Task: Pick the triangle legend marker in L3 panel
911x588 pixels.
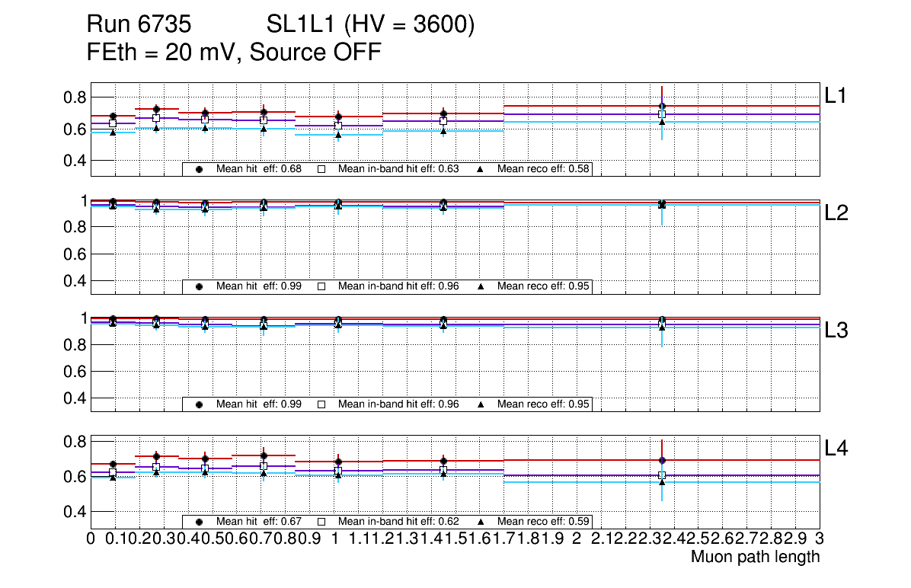Action: click(x=481, y=404)
